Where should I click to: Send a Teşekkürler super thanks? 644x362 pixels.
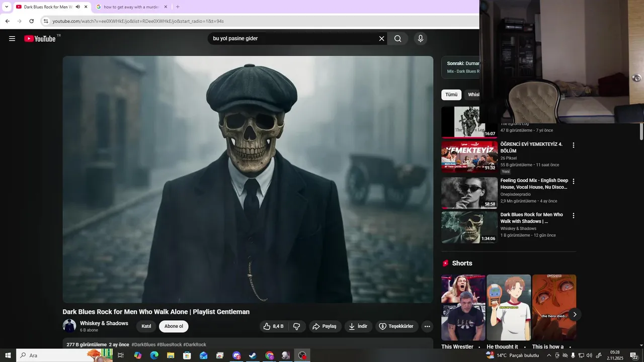(x=396, y=326)
